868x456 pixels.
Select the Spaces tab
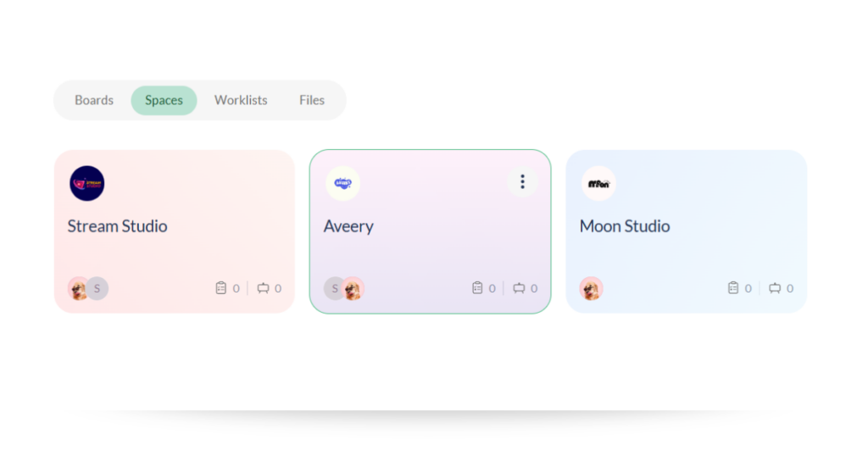point(164,100)
